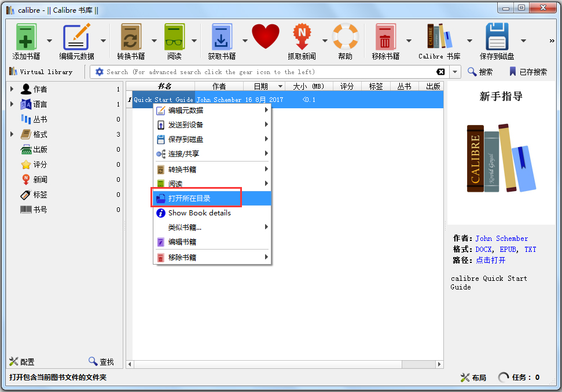
Task: Click the 点击打开 path link
Action: pos(490,261)
